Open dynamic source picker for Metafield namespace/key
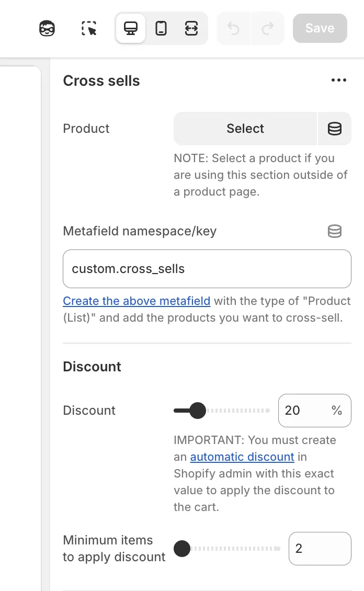This screenshot has width=364, height=591. [335, 231]
